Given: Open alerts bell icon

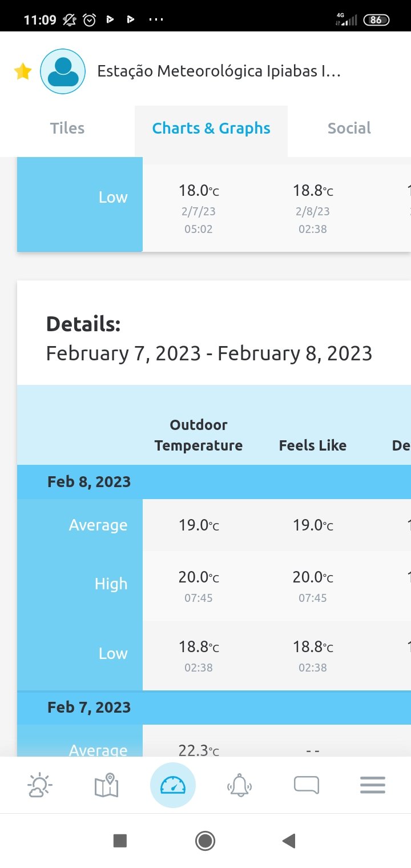Looking at the screenshot, I should [240, 786].
